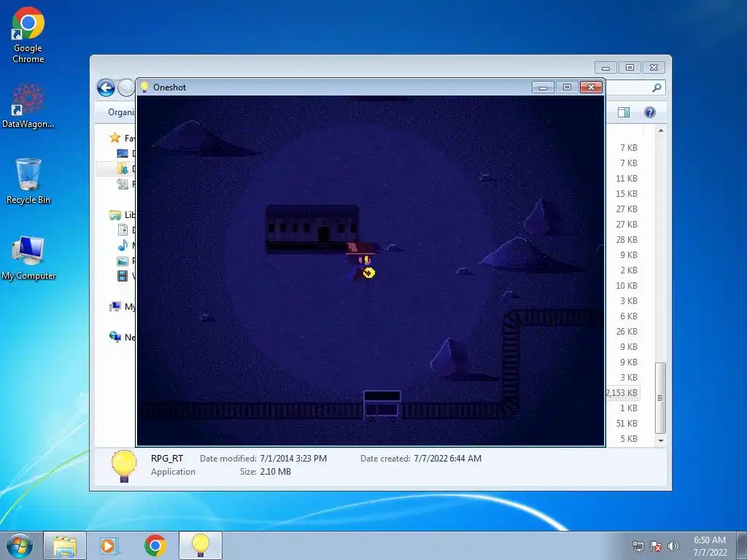Select the file row sized 26 KB
This screenshot has height=560, width=747.
pyautogui.click(x=626, y=332)
